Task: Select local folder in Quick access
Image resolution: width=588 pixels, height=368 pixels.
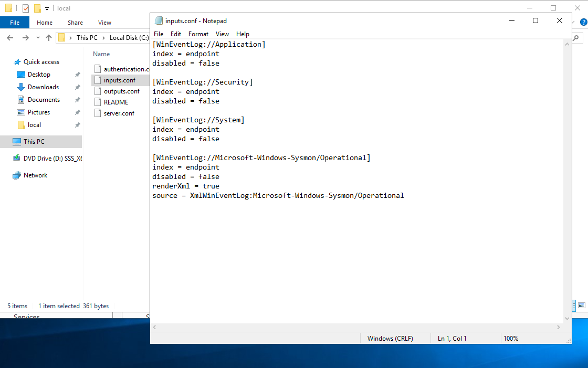Action: (x=34, y=125)
